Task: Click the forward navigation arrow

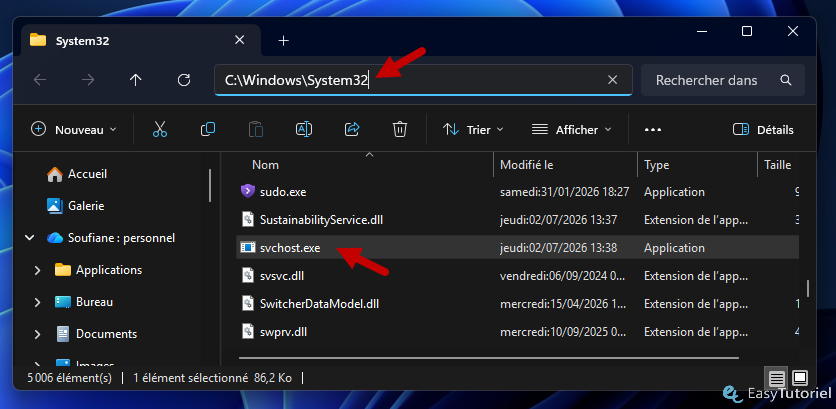Action: [x=88, y=80]
